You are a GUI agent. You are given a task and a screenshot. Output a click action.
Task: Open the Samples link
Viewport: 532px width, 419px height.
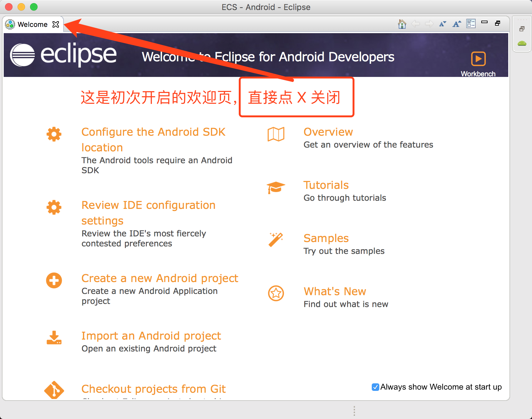[326, 238]
